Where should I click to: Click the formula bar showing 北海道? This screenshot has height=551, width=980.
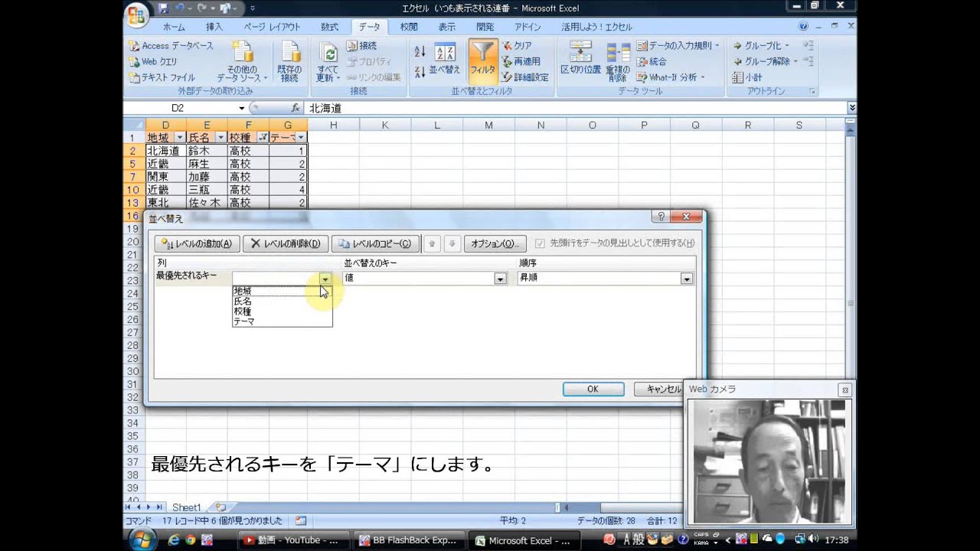pyautogui.click(x=575, y=108)
